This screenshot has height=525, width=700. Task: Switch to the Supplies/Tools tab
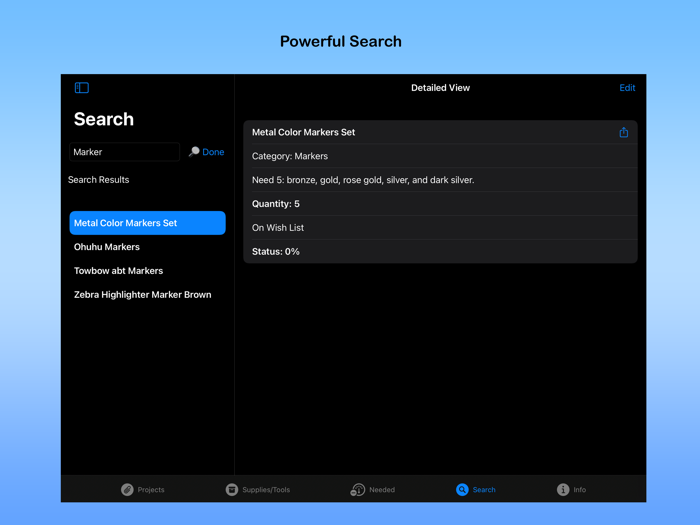[258, 490]
